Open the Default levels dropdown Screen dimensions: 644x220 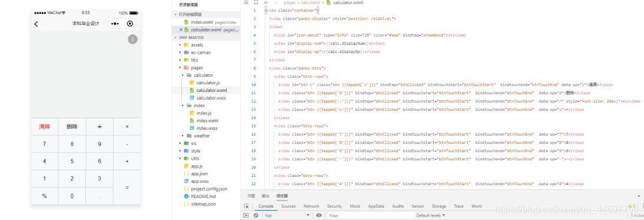tap(430, 215)
